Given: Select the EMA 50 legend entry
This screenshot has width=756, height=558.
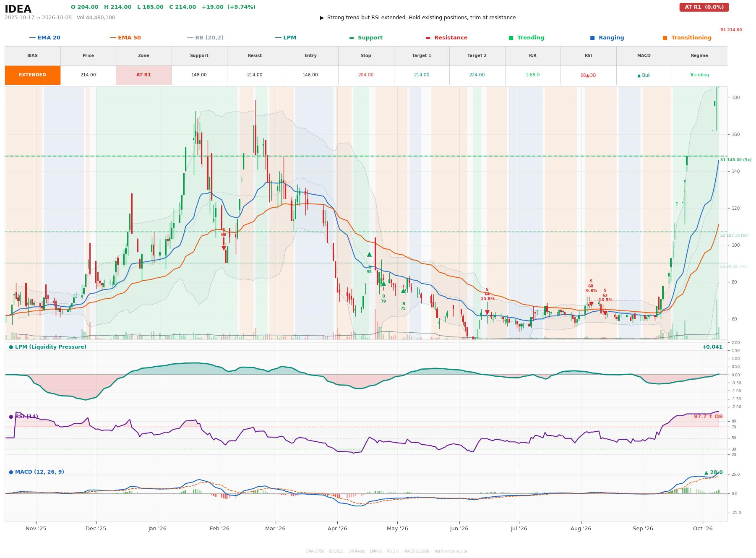Looking at the screenshot, I should (125, 38).
